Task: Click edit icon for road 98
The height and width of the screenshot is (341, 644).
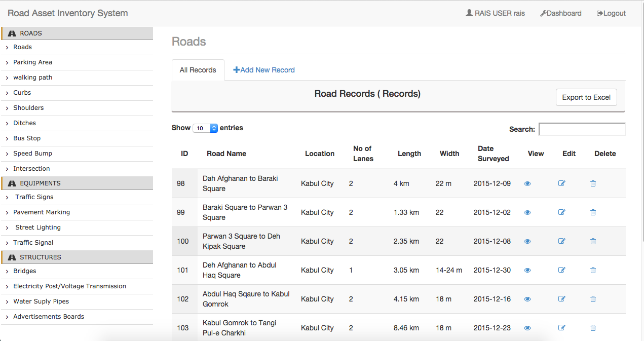Action: [561, 183]
